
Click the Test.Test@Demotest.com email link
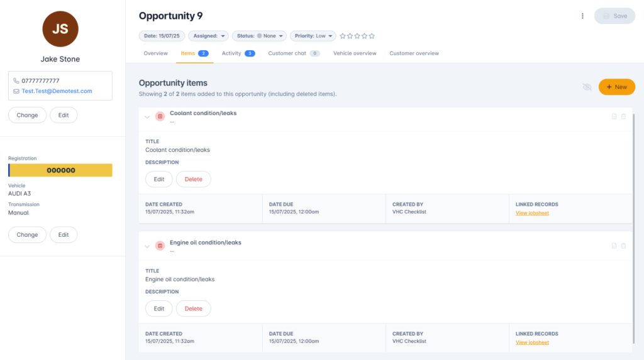coord(57,91)
